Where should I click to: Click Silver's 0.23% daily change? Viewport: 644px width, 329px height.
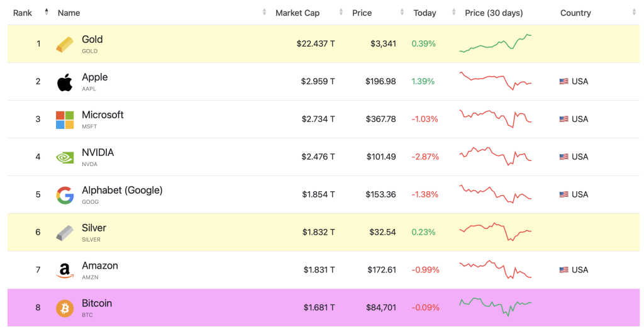pyautogui.click(x=423, y=232)
